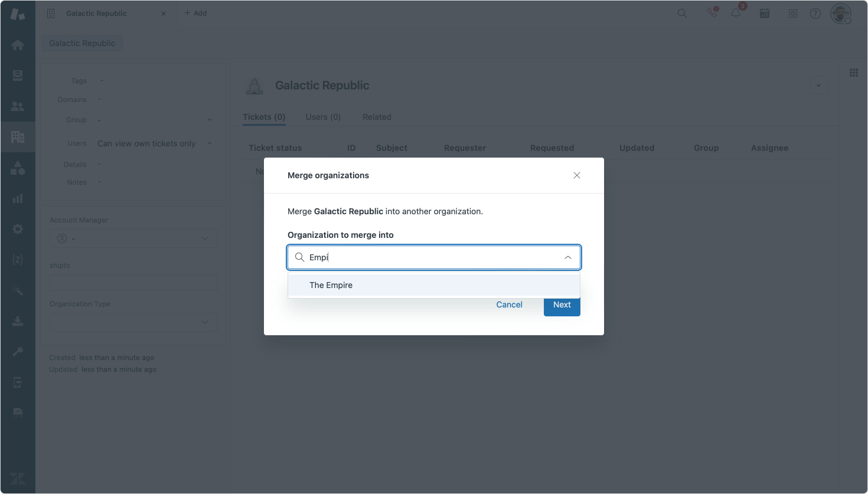Sort by Assignee column header
The image size is (868, 494).
coord(769,148)
